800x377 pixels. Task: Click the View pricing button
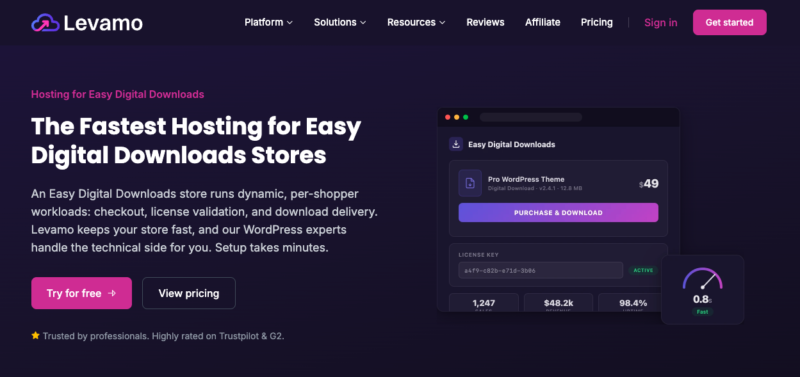coord(189,293)
